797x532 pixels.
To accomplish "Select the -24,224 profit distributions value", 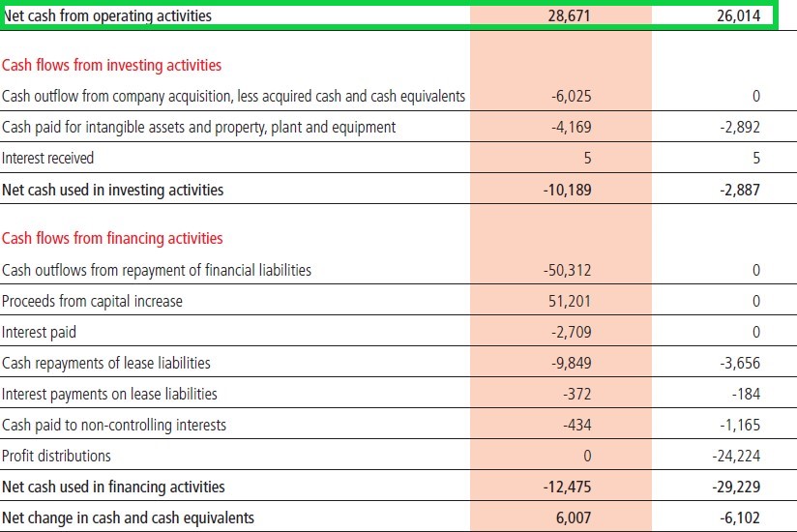I will click(736, 456).
